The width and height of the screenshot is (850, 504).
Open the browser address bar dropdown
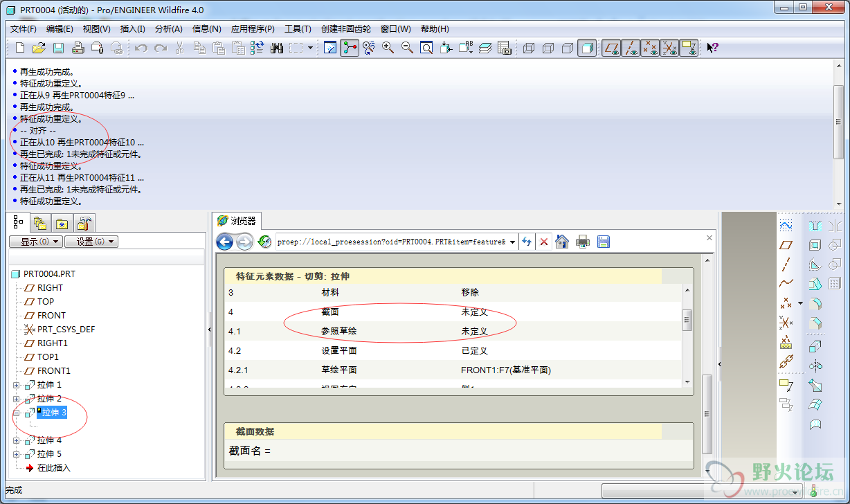click(x=512, y=242)
